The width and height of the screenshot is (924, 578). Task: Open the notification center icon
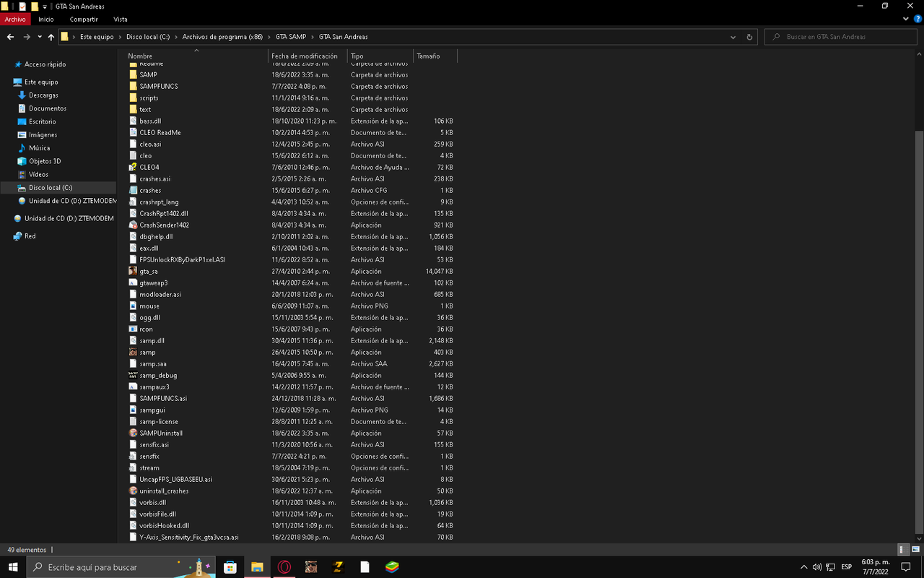click(x=907, y=567)
